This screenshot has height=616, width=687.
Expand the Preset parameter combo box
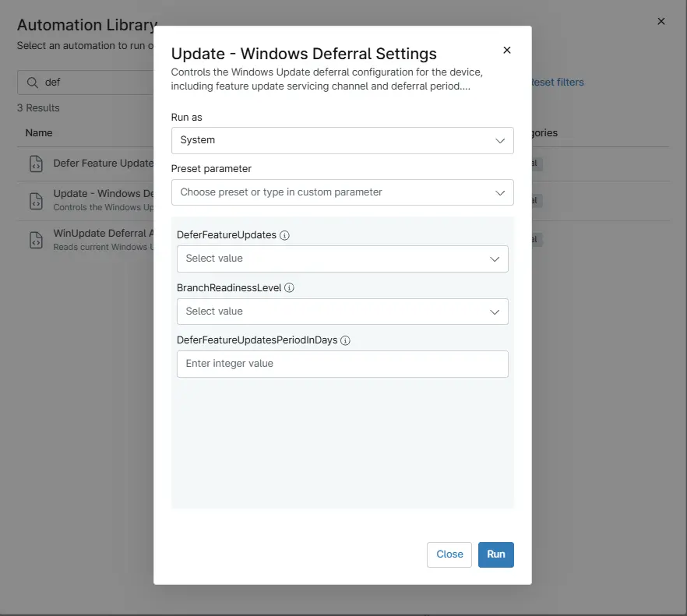tap(342, 192)
